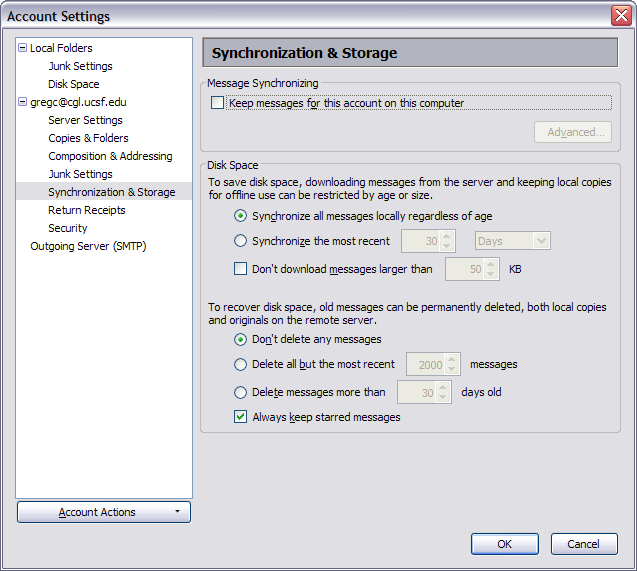This screenshot has height=571, width=637.
Task: Click the message size KB input field
Action: [x=464, y=269]
